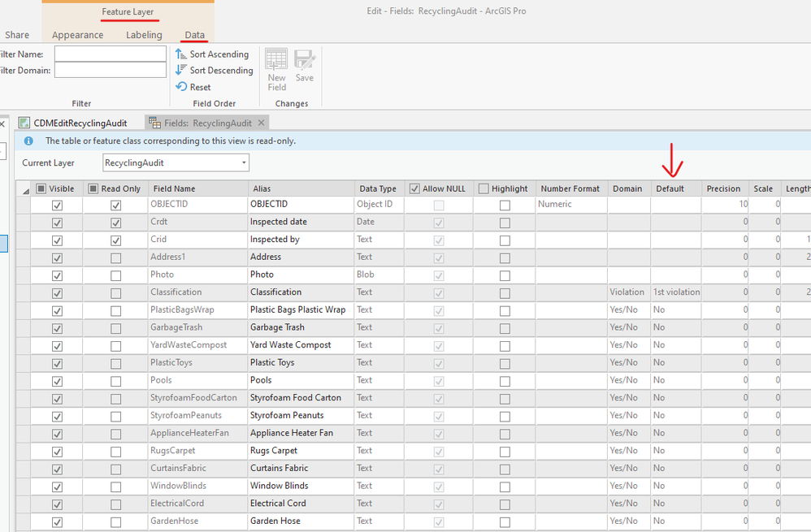Toggle the Read Only column header checkbox
The image size is (811, 532).
93,188
